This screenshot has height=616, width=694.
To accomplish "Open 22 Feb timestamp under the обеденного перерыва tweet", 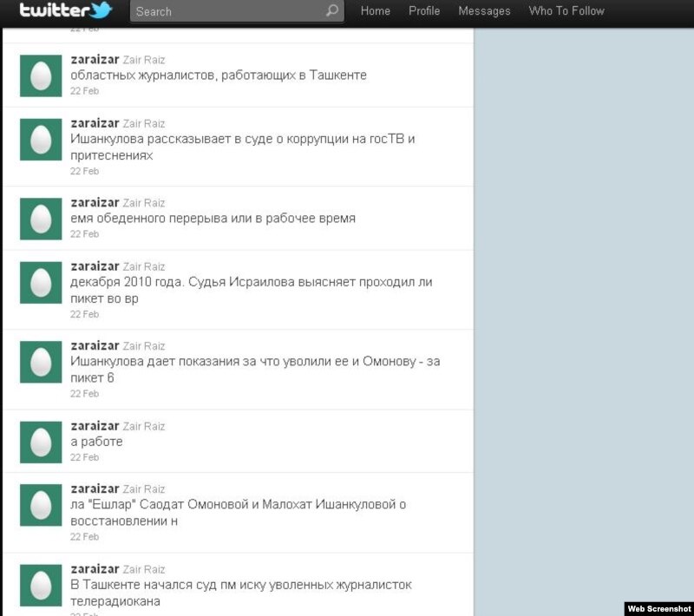I will point(85,234).
